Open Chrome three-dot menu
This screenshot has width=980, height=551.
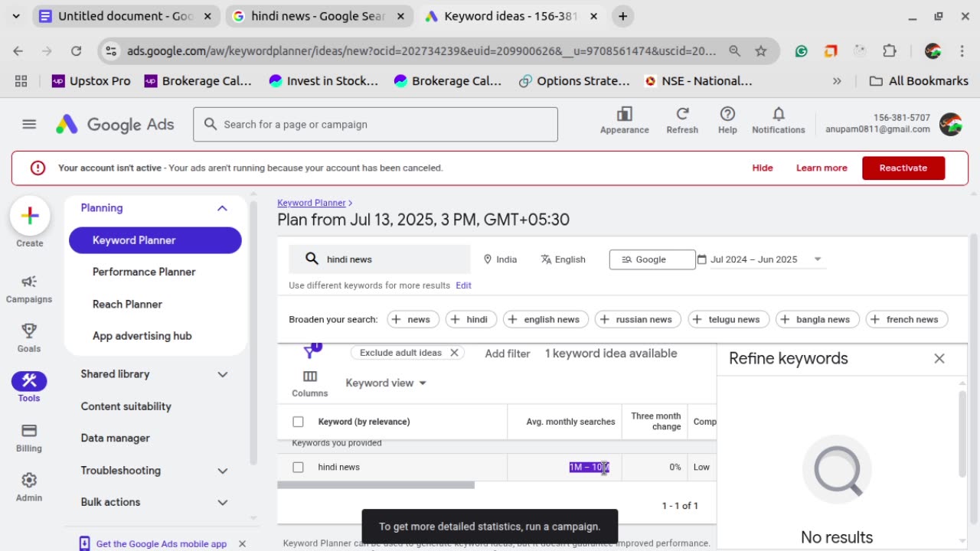click(x=962, y=51)
